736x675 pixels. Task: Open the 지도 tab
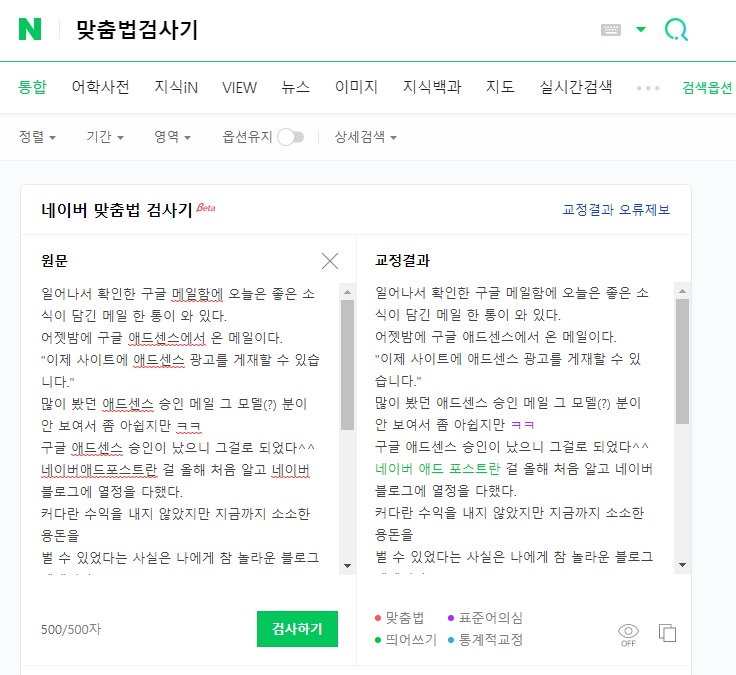500,87
